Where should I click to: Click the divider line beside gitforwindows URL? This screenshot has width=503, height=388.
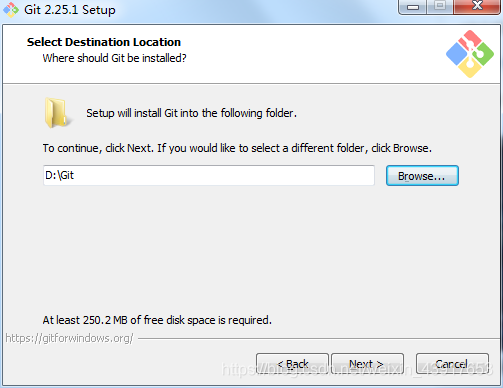318,339
